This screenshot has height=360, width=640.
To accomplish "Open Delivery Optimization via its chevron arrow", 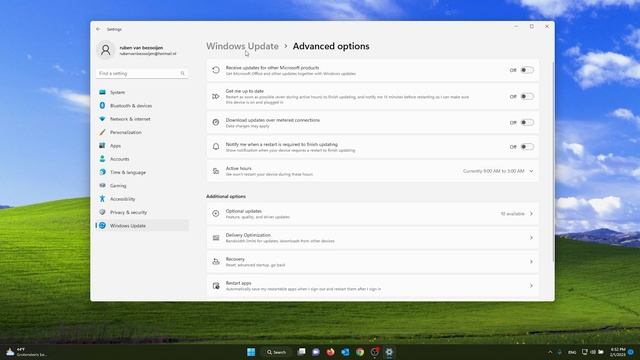I will click(x=531, y=238).
